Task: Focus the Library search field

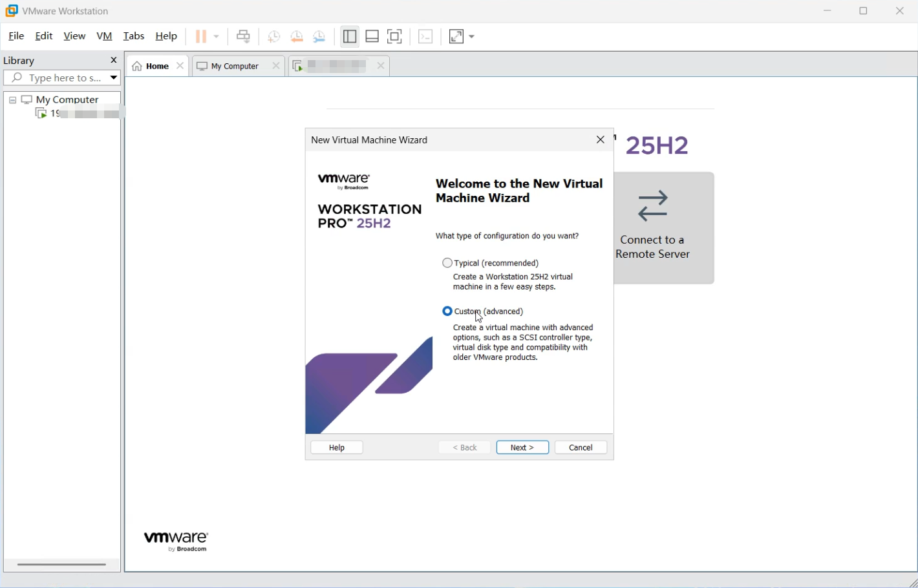Action: [x=62, y=78]
